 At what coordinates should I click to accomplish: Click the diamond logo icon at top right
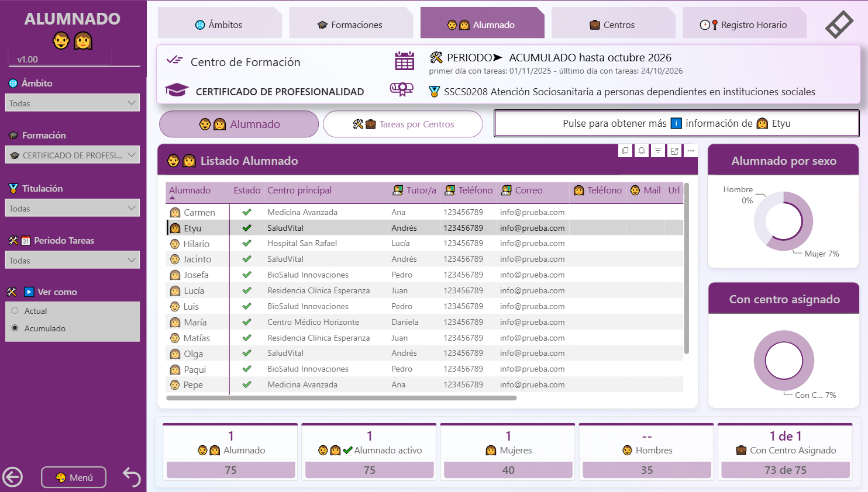tap(839, 25)
